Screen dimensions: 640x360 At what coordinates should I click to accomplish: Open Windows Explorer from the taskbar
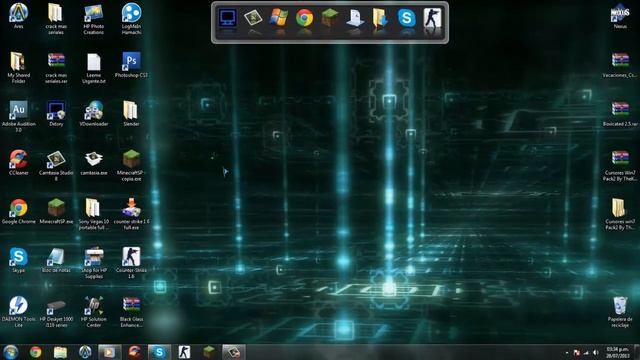pos(60,352)
